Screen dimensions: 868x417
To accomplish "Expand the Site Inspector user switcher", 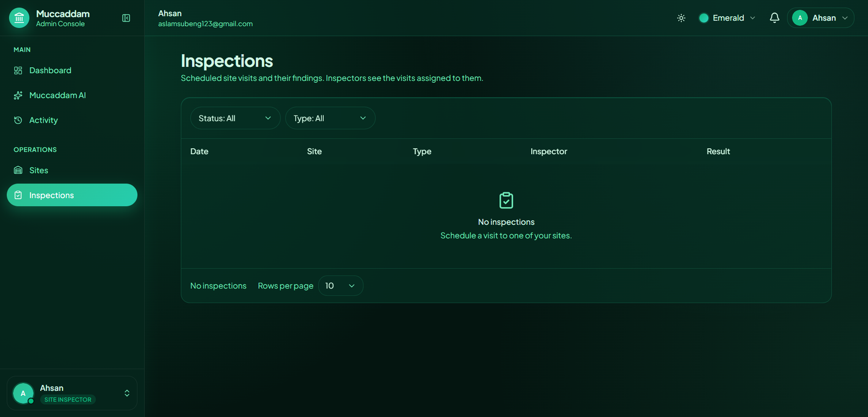I will [72, 393].
